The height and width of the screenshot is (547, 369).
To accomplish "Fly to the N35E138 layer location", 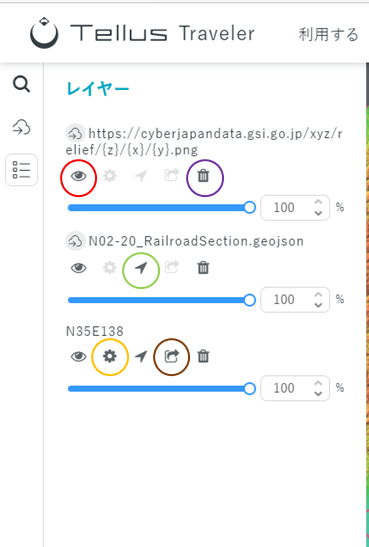I will tap(141, 357).
